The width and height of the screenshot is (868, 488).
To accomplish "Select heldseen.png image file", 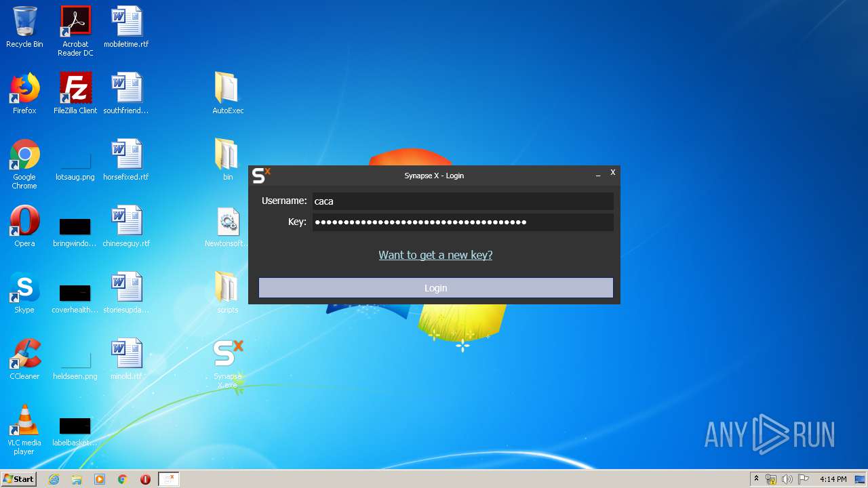I will click(x=75, y=365).
